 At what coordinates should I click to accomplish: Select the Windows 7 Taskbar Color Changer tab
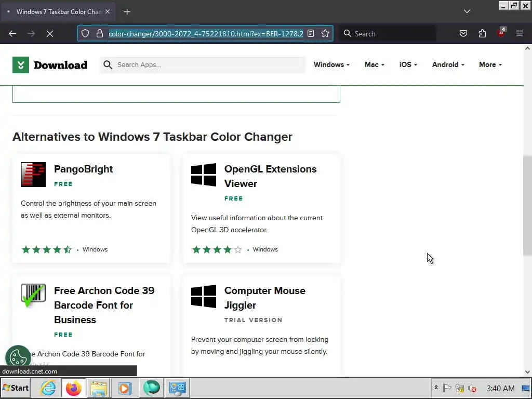click(x=58, y=12)
